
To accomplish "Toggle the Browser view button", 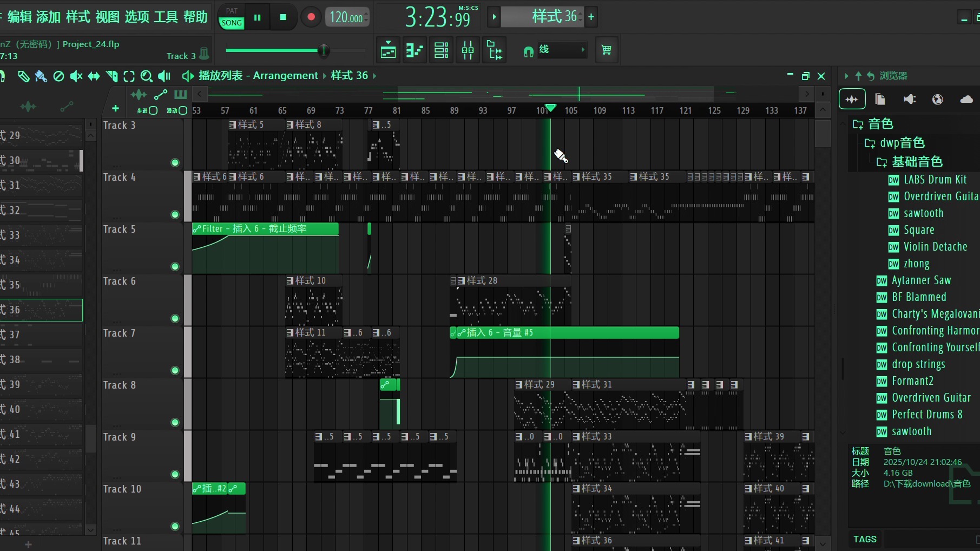I will pos(495,50).
